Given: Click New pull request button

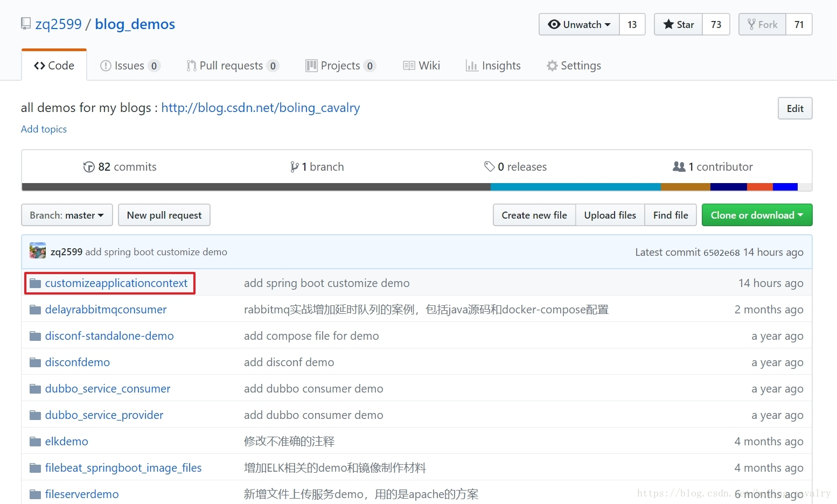Looking at the screenshot, I should point(164,215).
